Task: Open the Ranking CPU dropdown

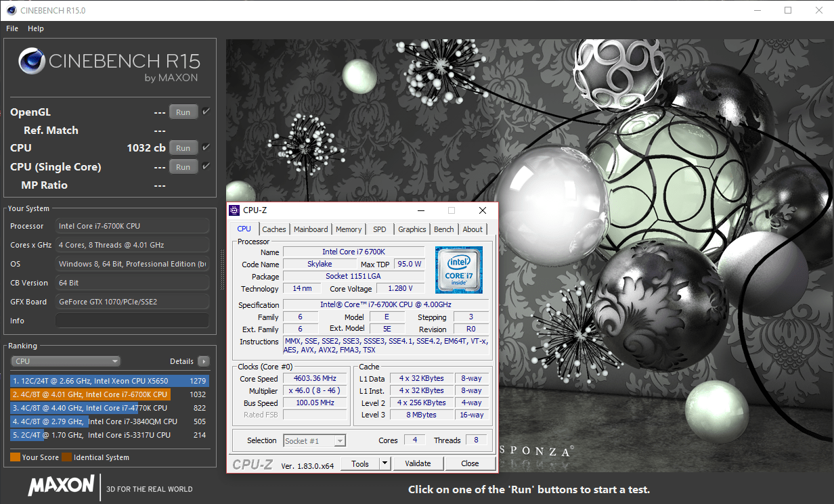Action: point(66,361)
